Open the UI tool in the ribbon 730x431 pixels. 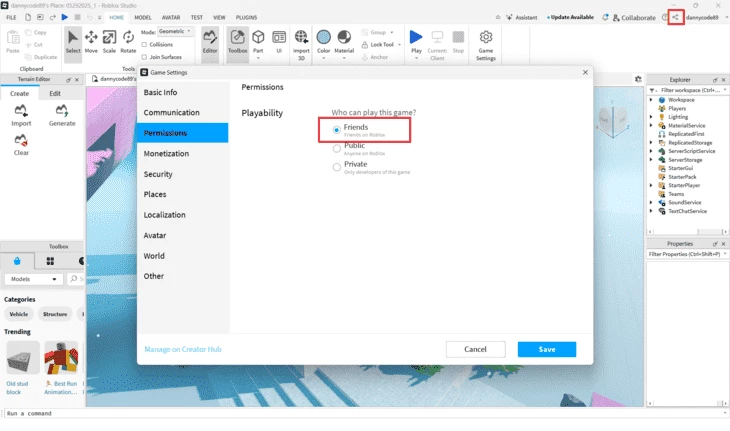[x=279, y=42]
